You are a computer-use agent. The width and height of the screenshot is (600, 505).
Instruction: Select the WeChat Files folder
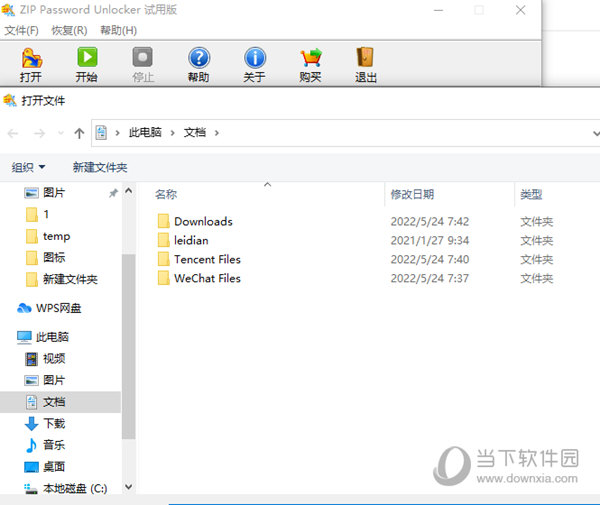[x=199, y=278]
